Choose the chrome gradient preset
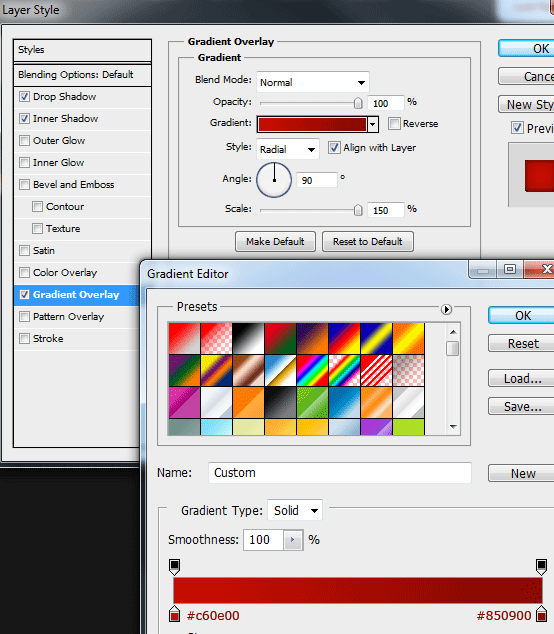This screenshot has width=554, height=634. [280, 370]
